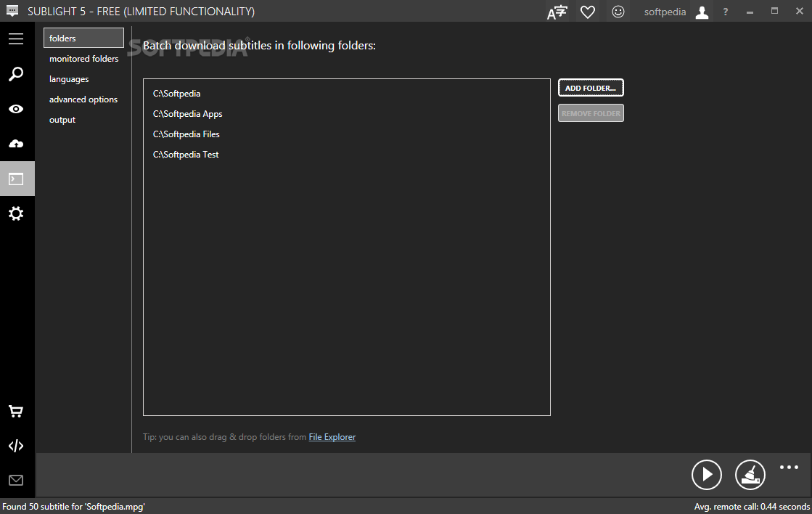The width and height of the screenshot is (812, 514).
Task: Open the shopping cart icon
Action: 16,412
